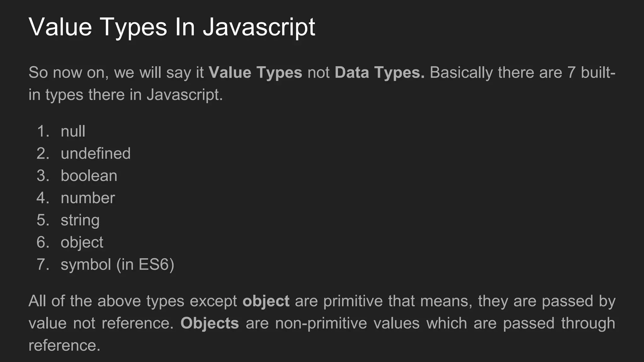Select the 'string' list item
This screenshot has height=362, width=644.
tap(80, 220)
